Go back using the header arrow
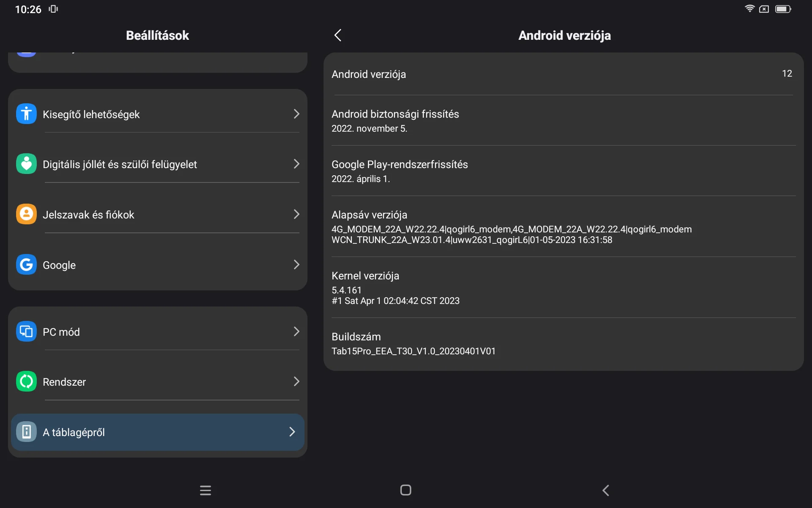This screenshot has width=812, height=508. (337, 35)
